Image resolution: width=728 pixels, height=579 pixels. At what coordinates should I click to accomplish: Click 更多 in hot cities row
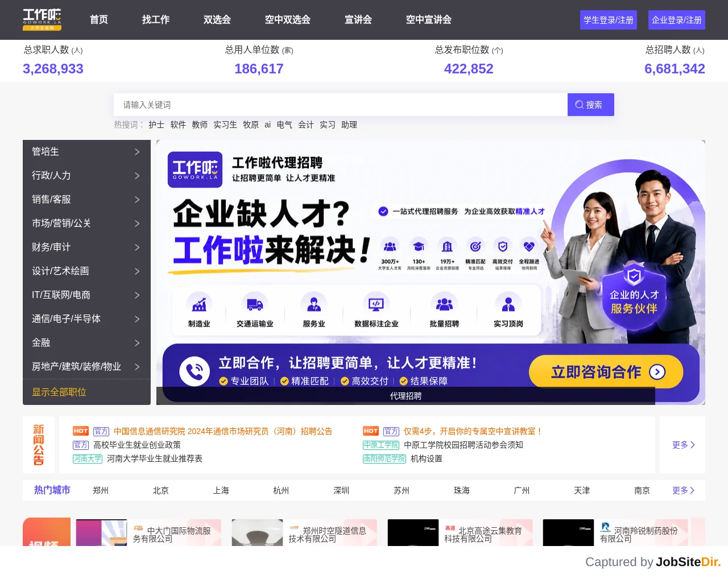683,490
